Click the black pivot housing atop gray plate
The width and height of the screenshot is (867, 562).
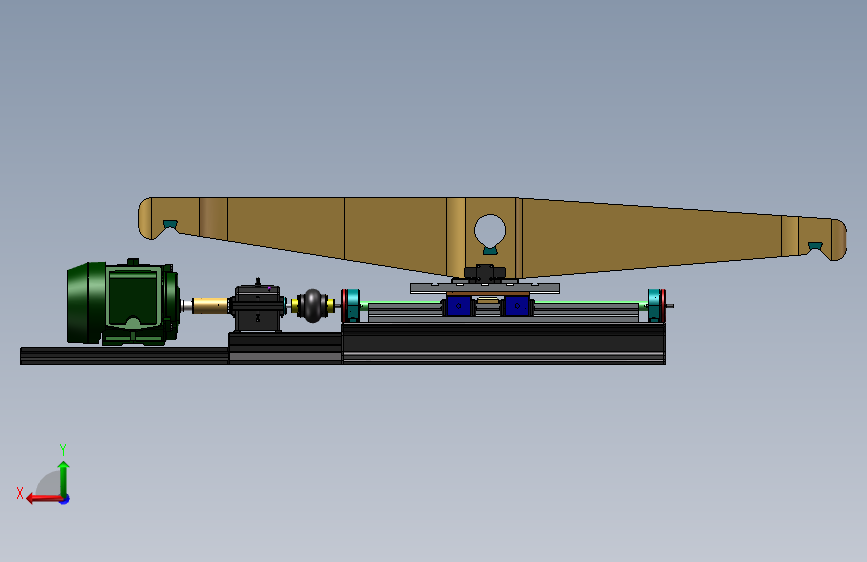point(485,272)
